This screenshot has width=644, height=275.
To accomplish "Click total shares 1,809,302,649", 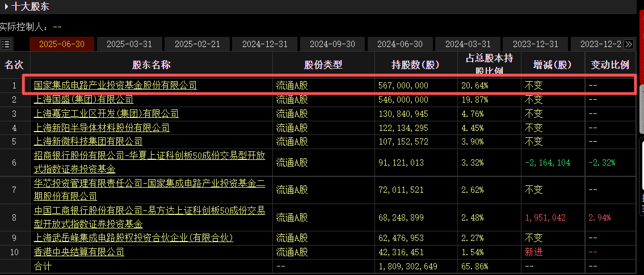I will (x=408, y=266).
